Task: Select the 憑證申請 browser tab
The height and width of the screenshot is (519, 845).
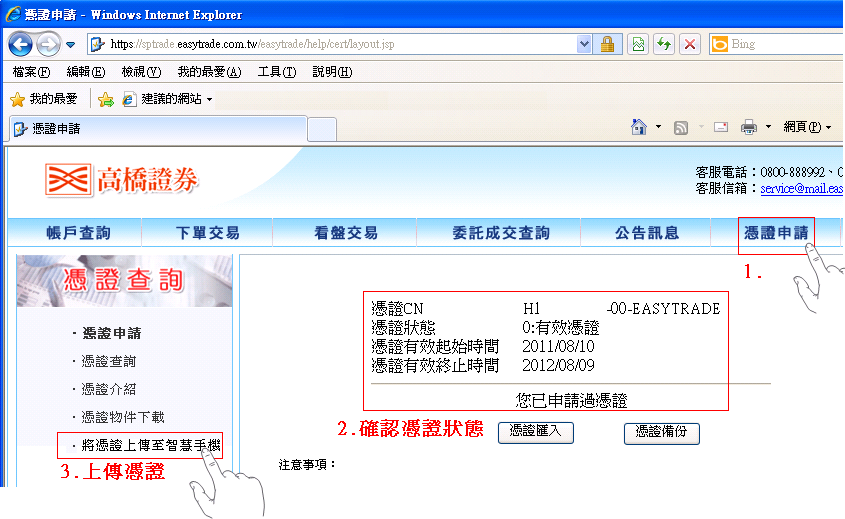Action: (x=157, y=129)
